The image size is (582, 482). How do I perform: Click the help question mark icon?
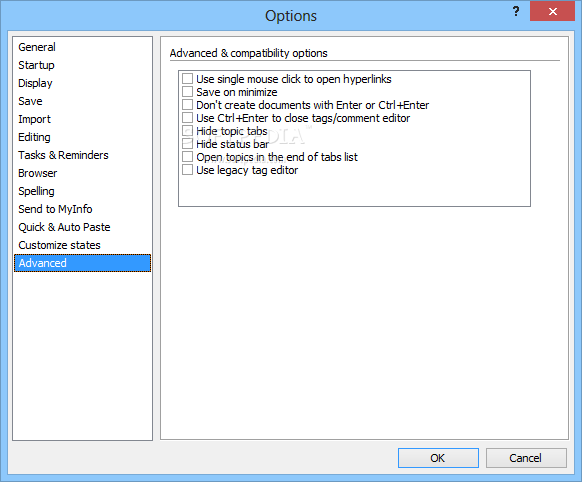[516, 12]
